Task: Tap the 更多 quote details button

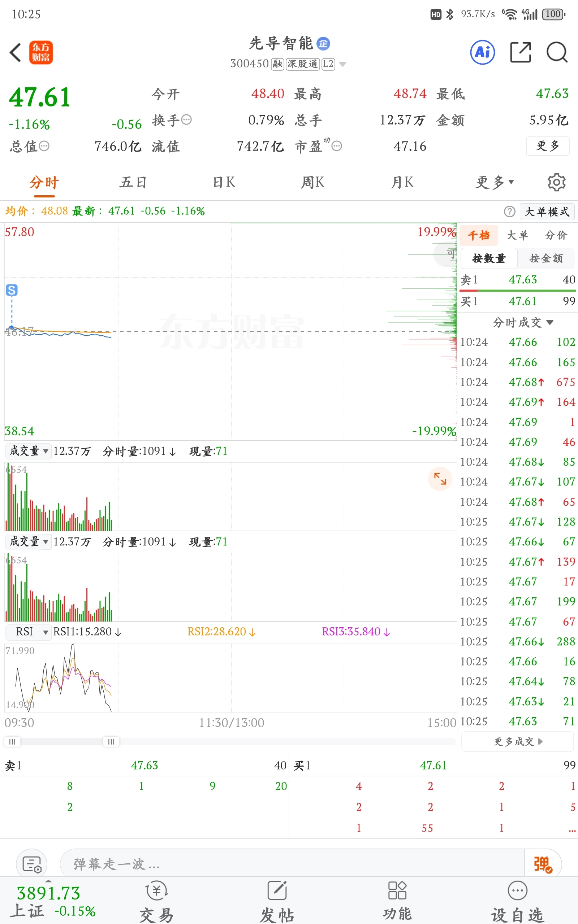Action: click(x=547, y=146)
